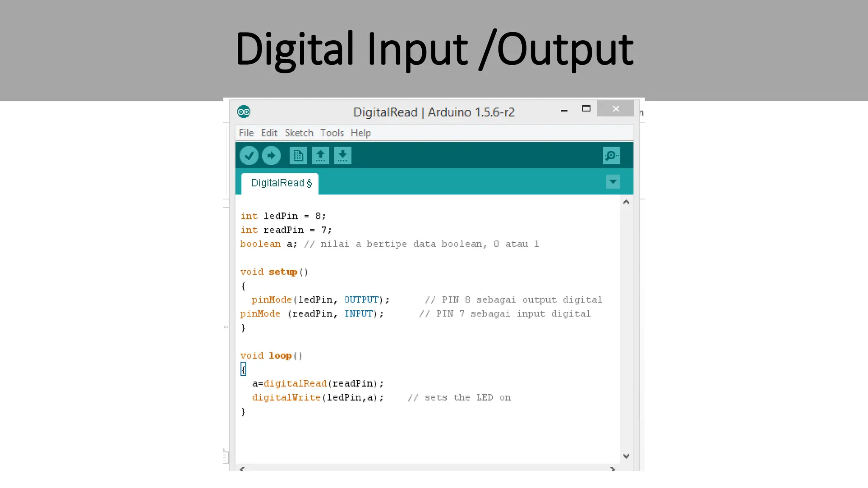Click the Arduino logo in the title bar

point(244,112)
